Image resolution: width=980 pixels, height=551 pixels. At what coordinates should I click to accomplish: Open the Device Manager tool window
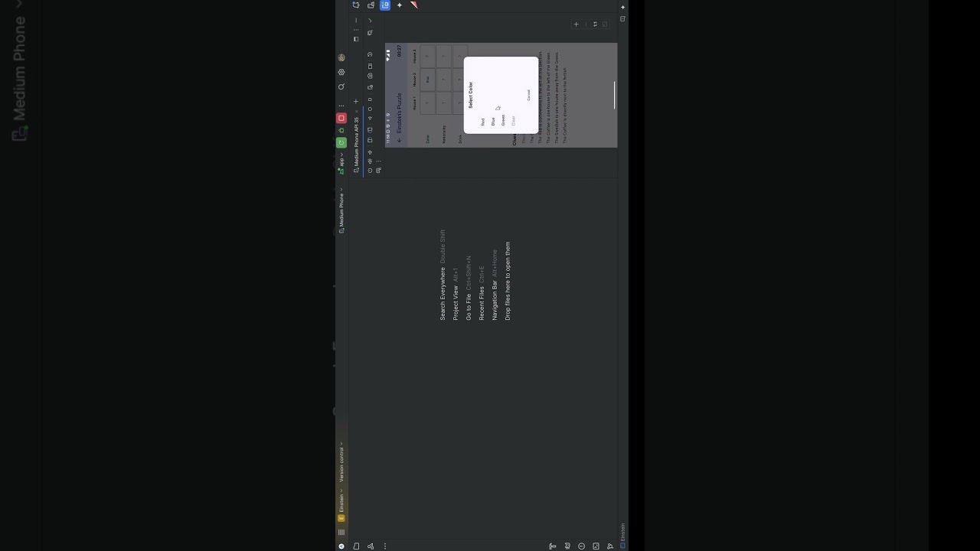pyautogui.click(x=371, y=5)
